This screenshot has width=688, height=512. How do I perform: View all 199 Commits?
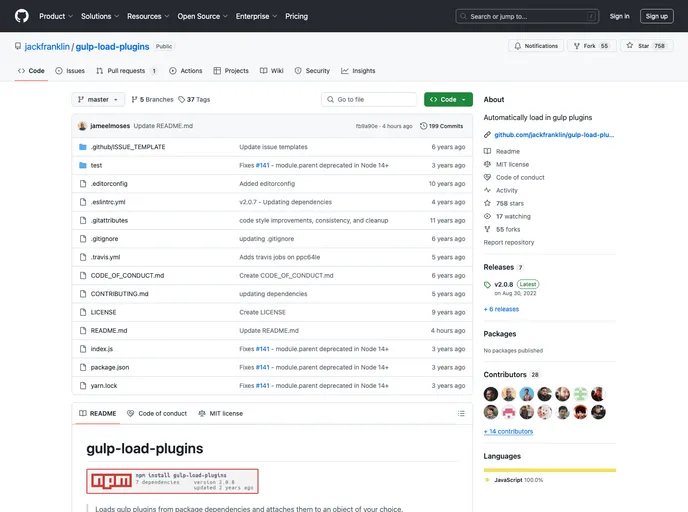pos(442,126)
